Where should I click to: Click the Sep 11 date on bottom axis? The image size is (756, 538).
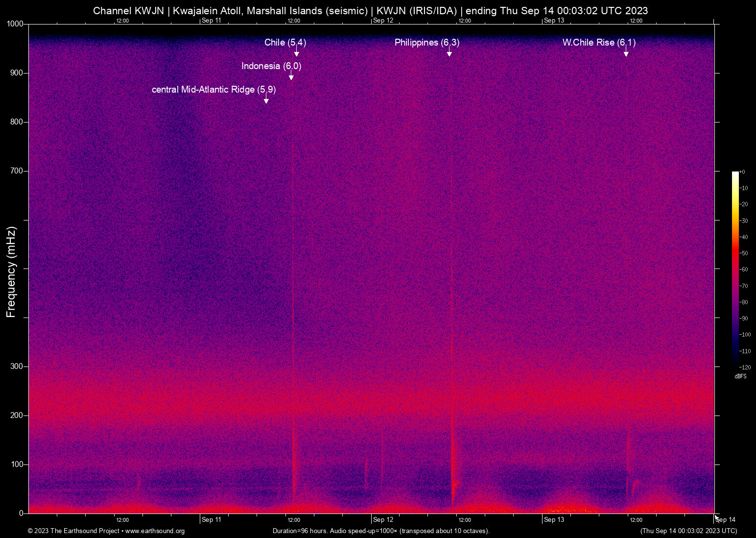(211, 520)
